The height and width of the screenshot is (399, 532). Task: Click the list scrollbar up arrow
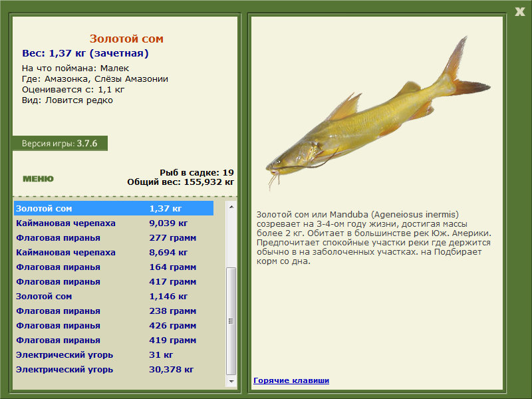[x=231, y=207]
